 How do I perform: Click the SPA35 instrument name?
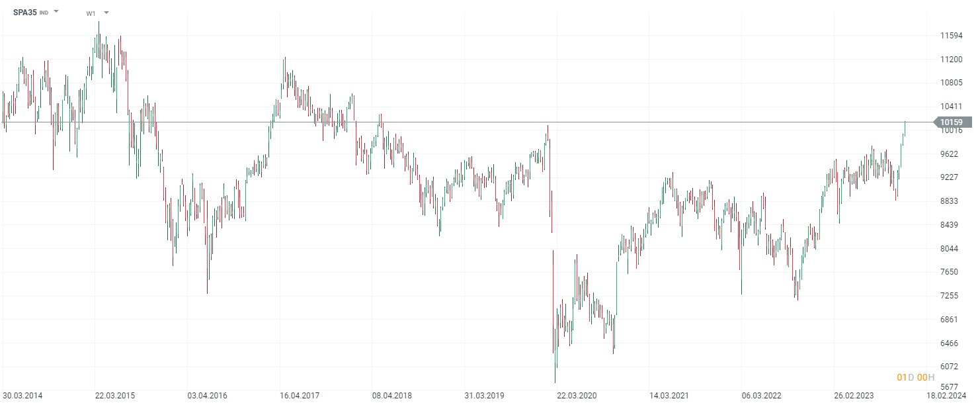[x=25, y=12]
